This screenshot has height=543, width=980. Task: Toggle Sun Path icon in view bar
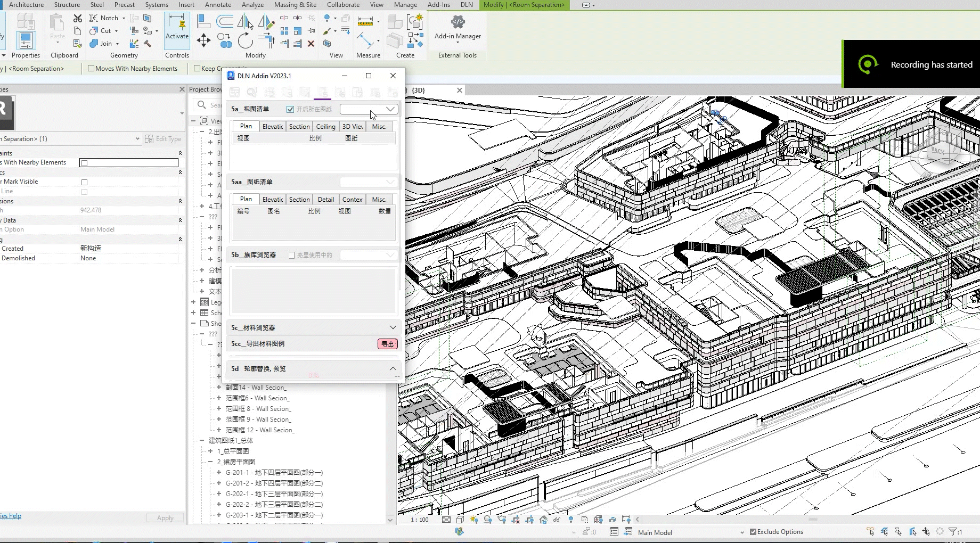[x=473, y=520]
